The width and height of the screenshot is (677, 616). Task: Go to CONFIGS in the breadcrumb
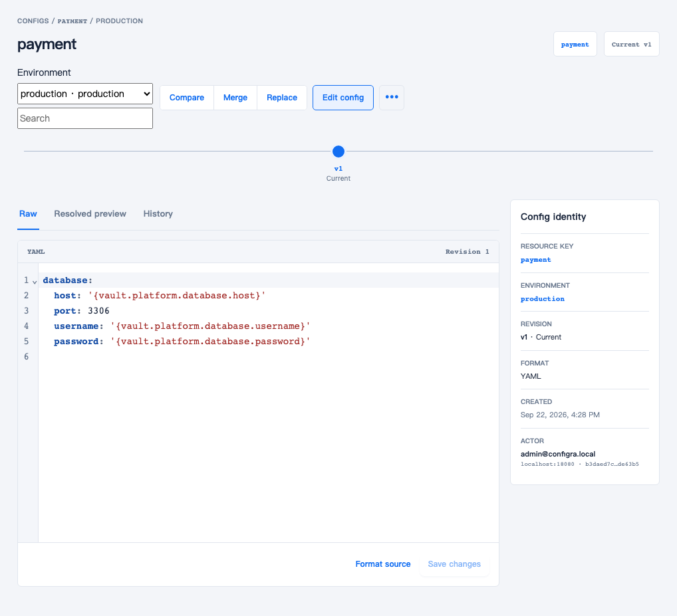(x=33, y=21)
